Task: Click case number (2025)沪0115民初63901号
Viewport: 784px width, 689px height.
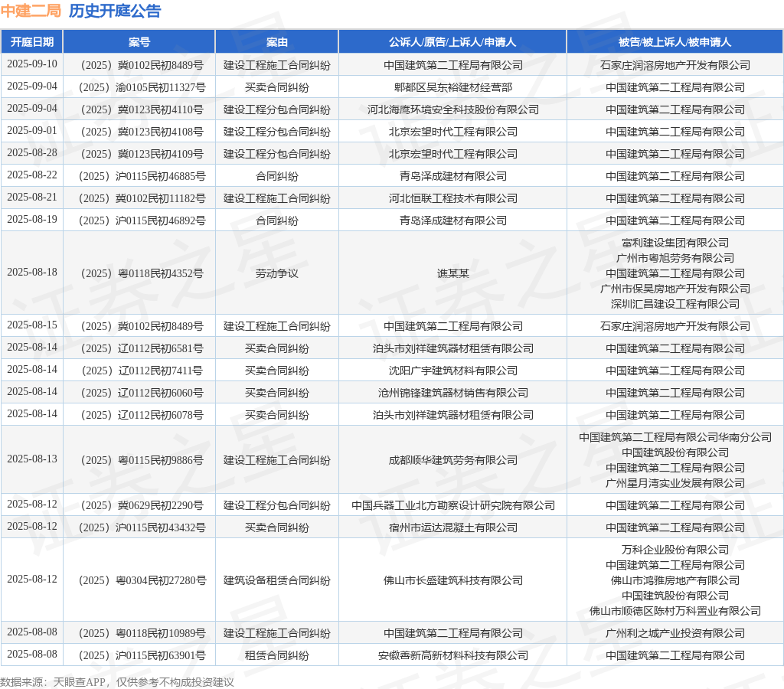Action: (142, 655)
